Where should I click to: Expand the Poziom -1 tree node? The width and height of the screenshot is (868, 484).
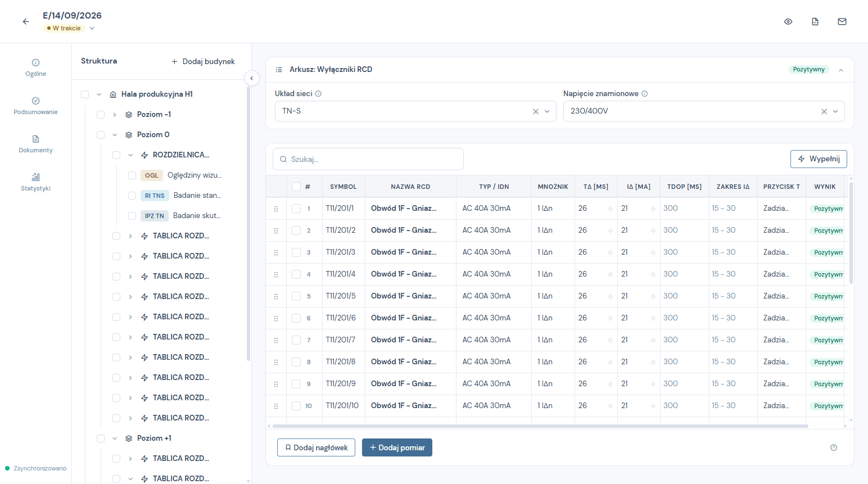pos(115,115)
